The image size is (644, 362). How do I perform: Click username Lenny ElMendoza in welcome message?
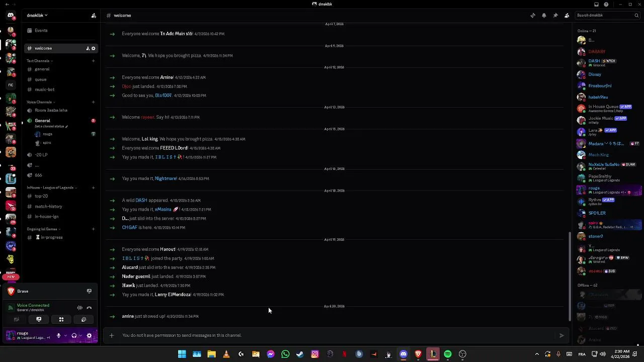click(x=173, y=295)
